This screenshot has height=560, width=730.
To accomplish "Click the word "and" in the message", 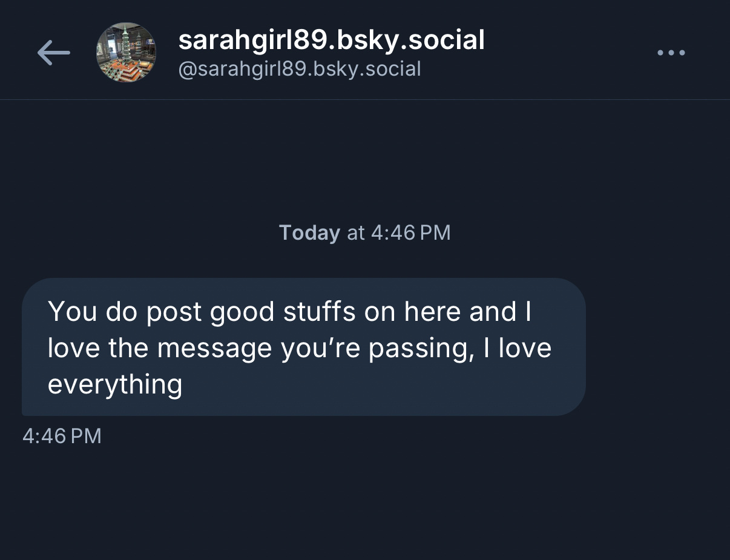I will [492, 312].
